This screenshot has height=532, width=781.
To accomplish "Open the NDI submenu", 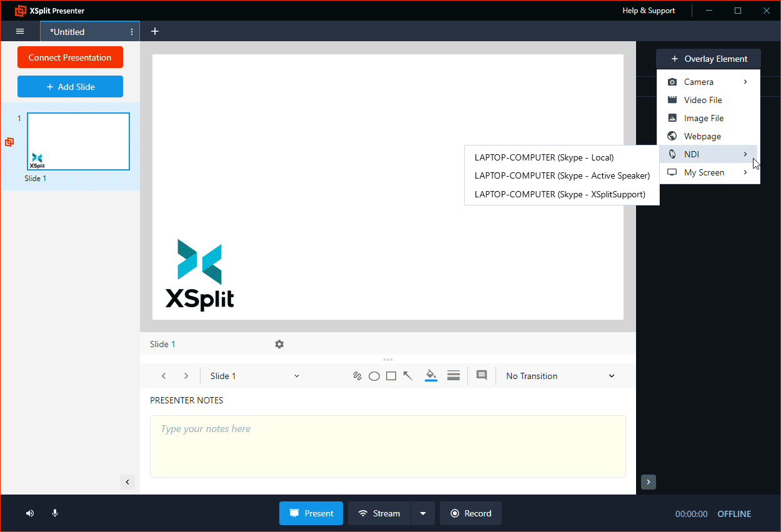I will point(709,154).
